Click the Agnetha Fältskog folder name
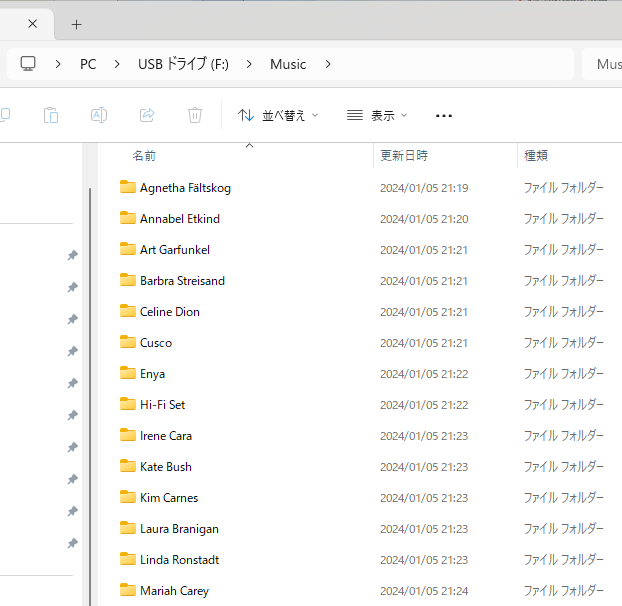622x606 pixels. click(x=185, y=188)
